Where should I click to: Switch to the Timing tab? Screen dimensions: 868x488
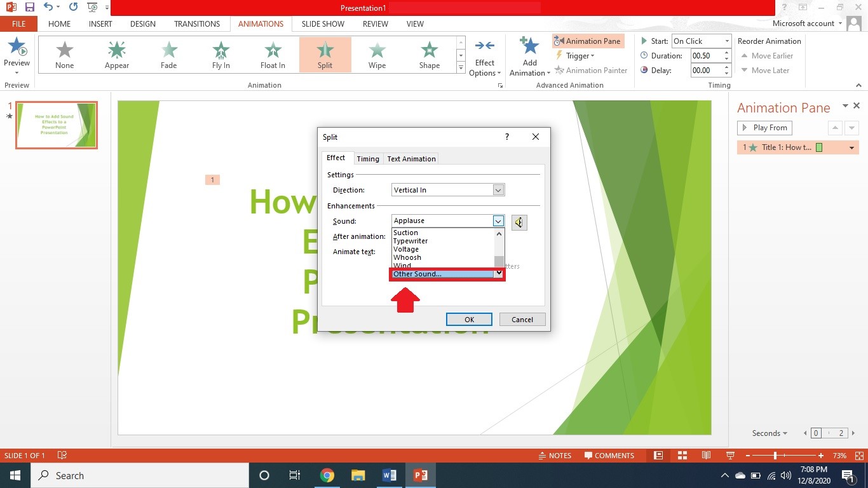click(x=368, y=158)
